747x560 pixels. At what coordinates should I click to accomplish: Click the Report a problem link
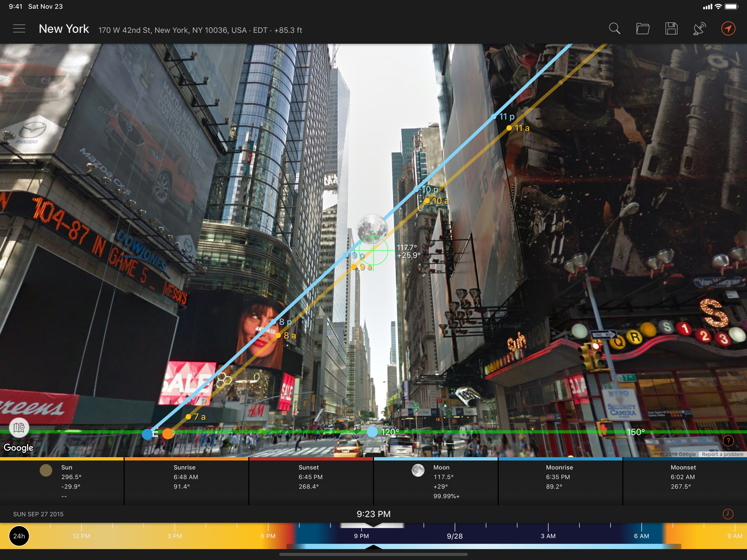coord(722,454)
